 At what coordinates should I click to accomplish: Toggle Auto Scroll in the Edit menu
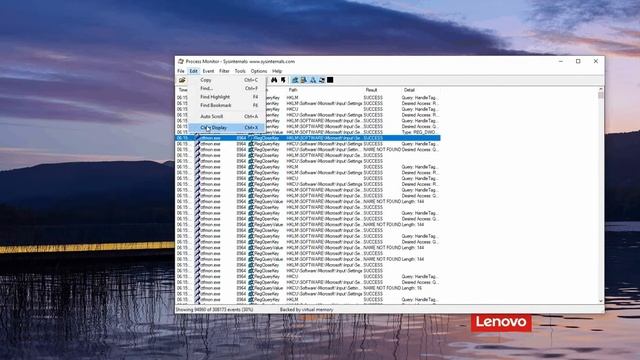227,116
